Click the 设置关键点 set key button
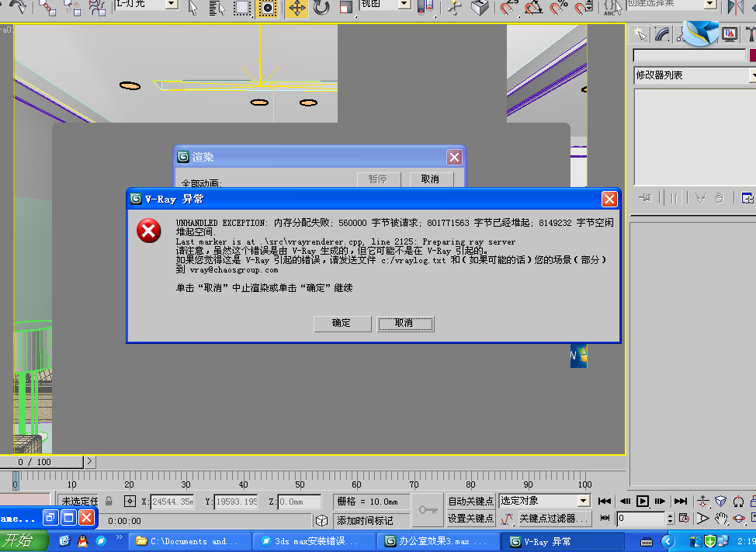This screenshot has height=552, width=756. click(471, 519)
